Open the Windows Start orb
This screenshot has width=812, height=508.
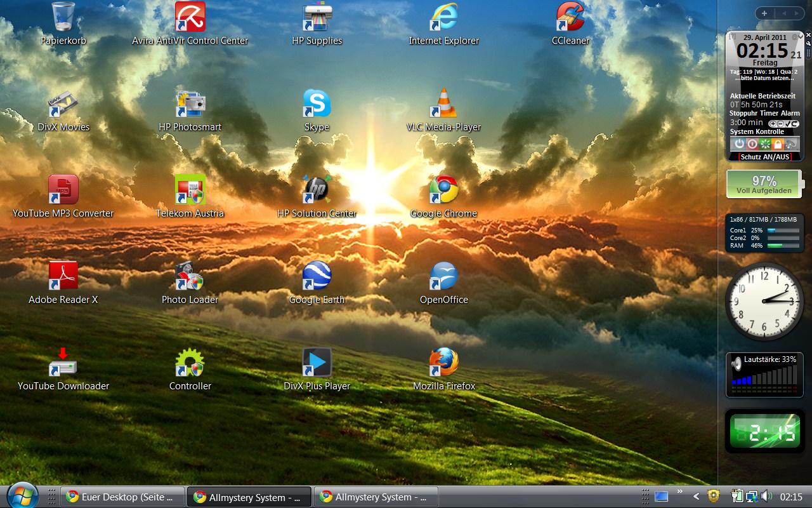pos(22,496)
